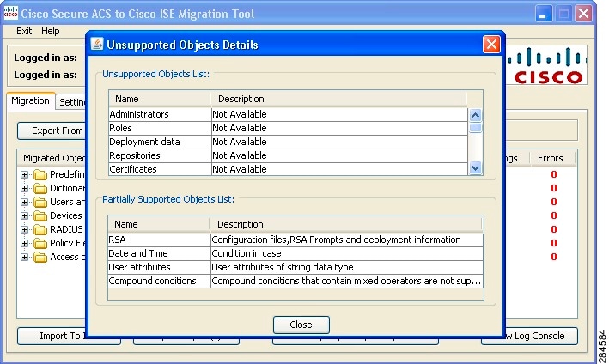This screenshot has height=364, width=609.
Task: Open the Help menu
Action: (51, 31)
